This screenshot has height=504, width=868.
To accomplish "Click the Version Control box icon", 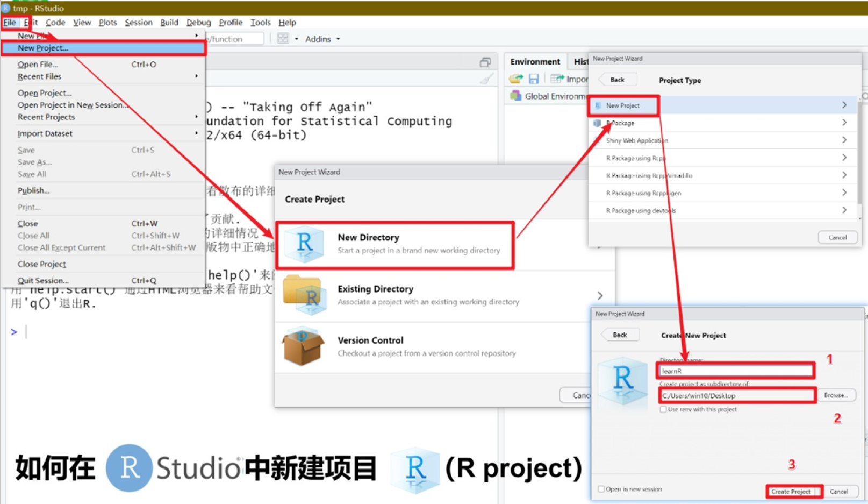I will pos(303,346).
